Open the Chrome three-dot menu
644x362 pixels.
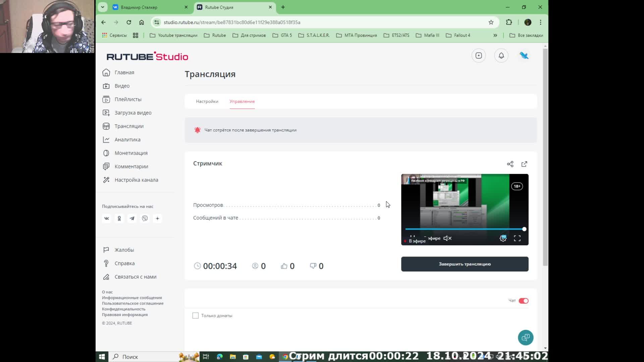pos(540,22)
